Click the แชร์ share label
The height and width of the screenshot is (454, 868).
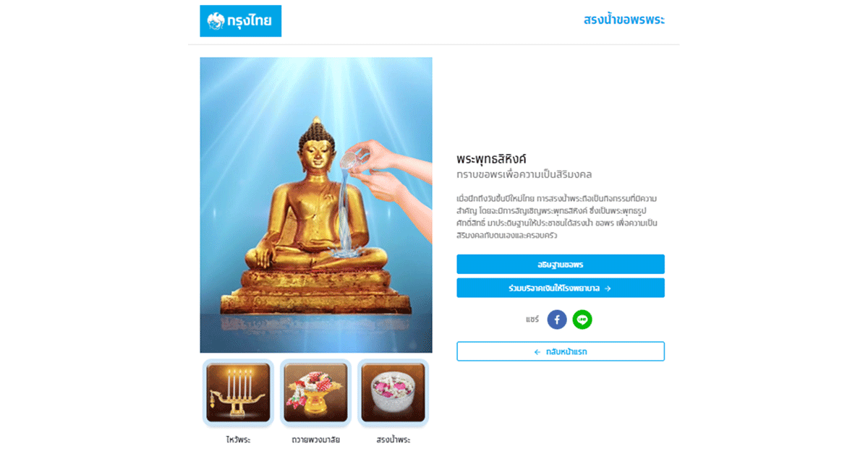(x=532, y=320)
